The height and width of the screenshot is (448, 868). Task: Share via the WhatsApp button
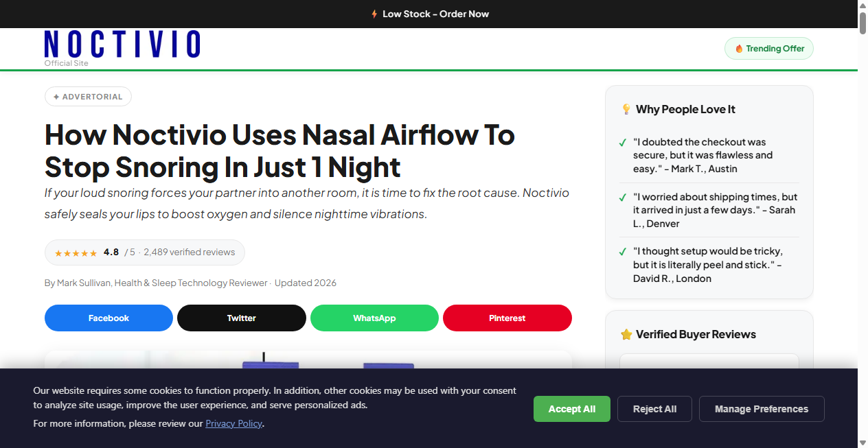tap(374, 318)
